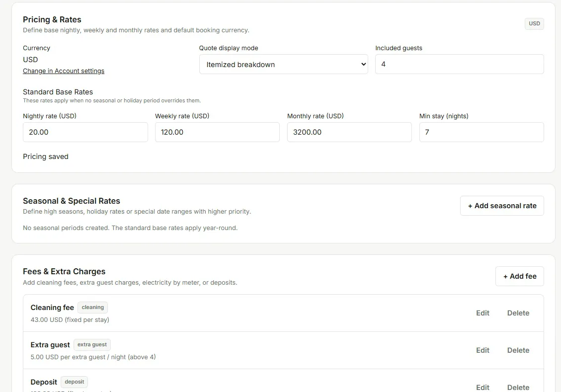
Task: Edit the Cleaning fee
Action: coord(482,313)
